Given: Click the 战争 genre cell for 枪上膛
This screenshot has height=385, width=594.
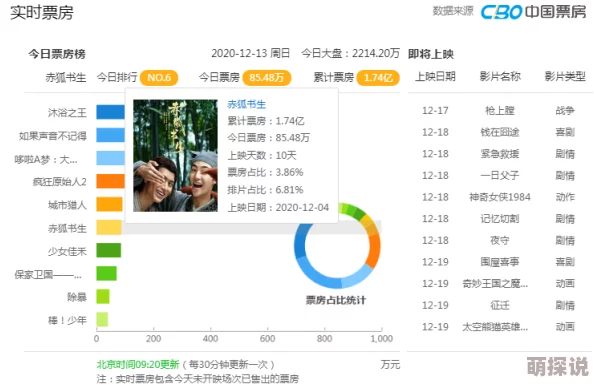Looking at the screenshot, I should pos(565,111).
